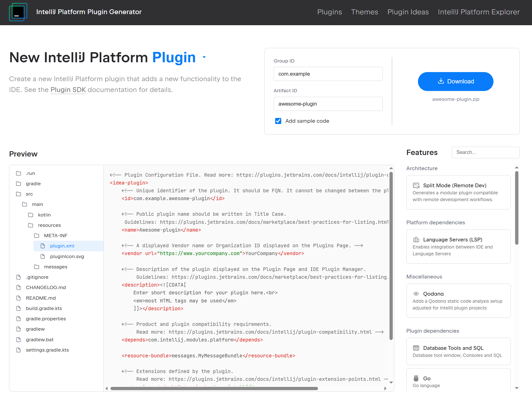This screenshot has width=532, height=404.
Task: Click the settings.gradle.kts file icon
Action: tap(19, 350)
